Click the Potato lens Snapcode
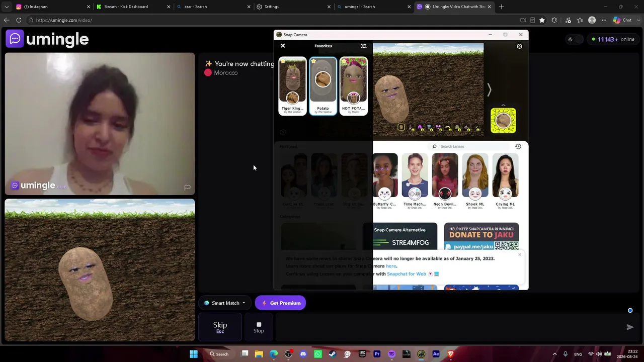644x362 pixels. coord(503,121)
